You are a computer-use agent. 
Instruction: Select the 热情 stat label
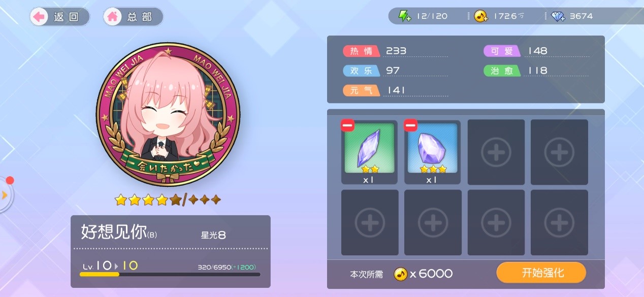tap(361, 51)
